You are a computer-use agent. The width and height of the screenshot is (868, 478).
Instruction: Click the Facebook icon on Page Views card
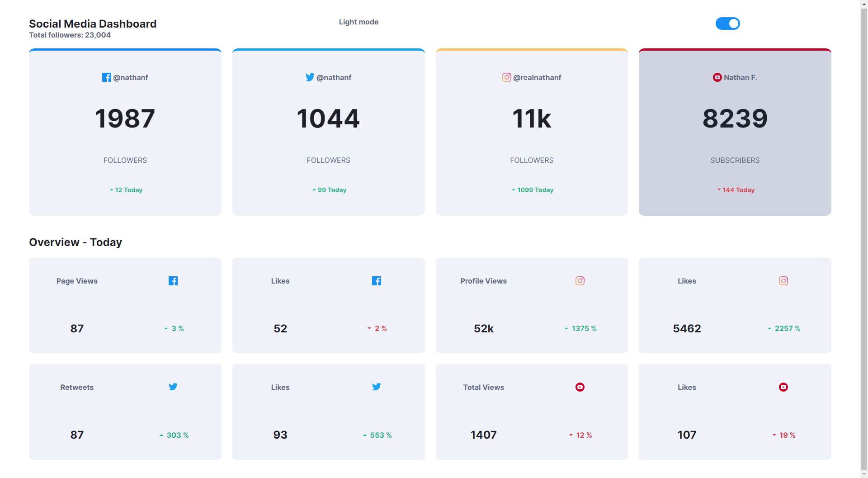pos(173,281)
